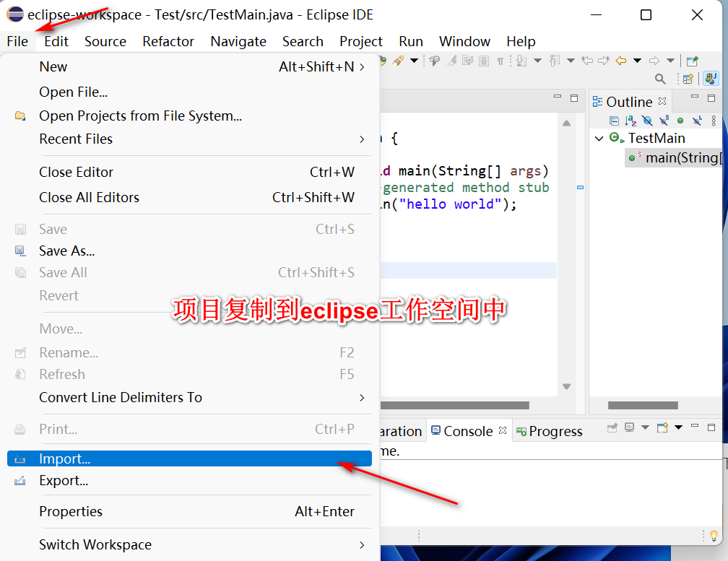Click the Pin Editor toolbar icon
Viewport: 728px width, 561px height.
pos(693,61)
